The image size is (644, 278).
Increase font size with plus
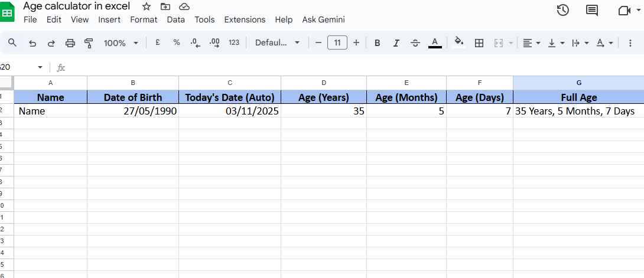point(356,42)
